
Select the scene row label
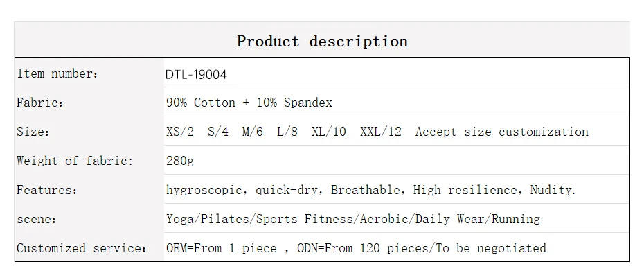(36, 219)
